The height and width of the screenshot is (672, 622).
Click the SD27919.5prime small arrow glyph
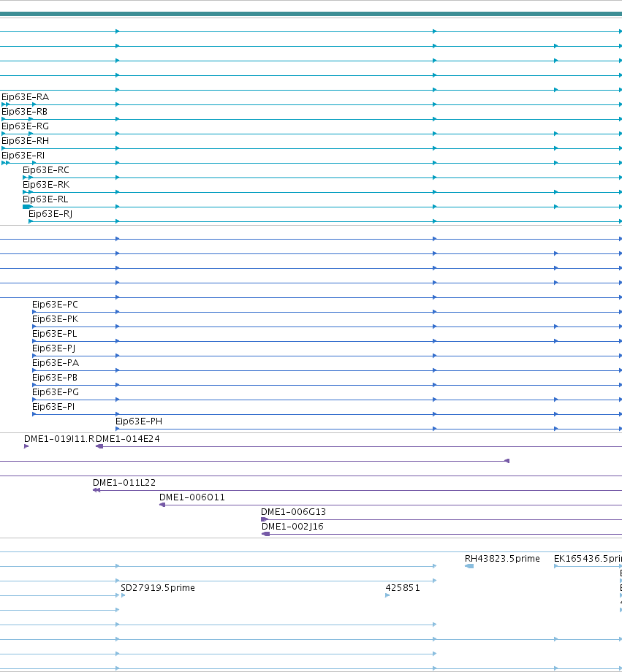123,595
